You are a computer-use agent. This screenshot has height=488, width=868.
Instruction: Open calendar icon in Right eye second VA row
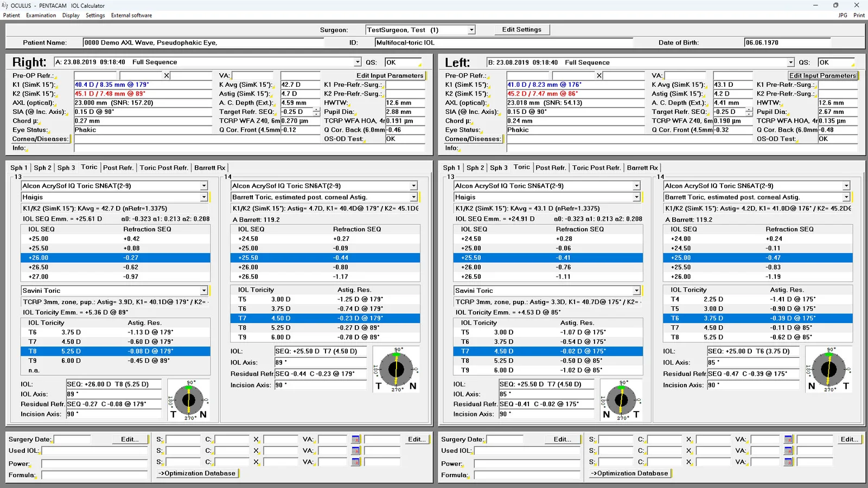point(356,451)
